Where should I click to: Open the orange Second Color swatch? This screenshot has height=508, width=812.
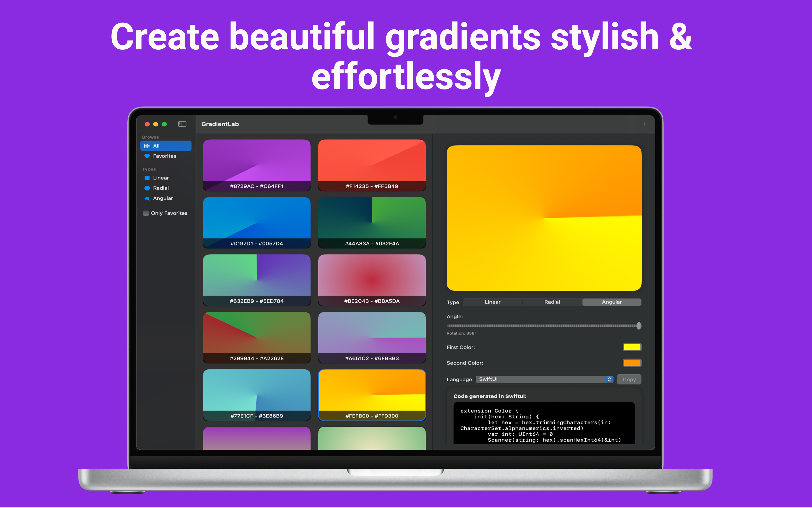[x=632, y=363]
